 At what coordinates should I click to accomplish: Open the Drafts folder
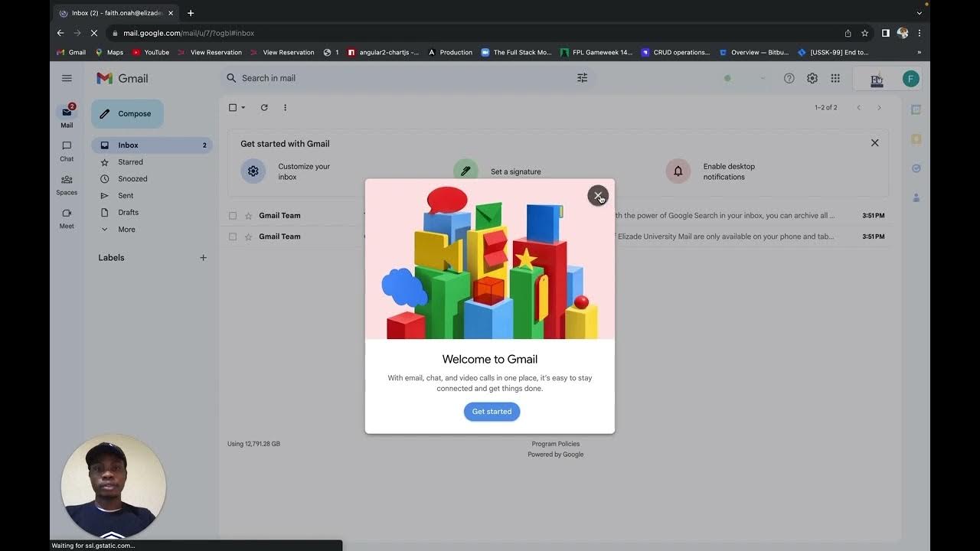(152, 213)
